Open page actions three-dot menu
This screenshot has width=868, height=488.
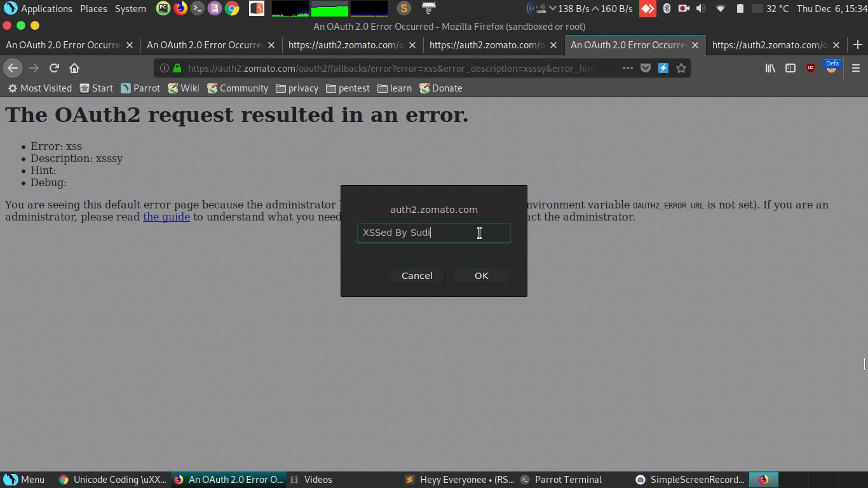[x=628, y=68]
